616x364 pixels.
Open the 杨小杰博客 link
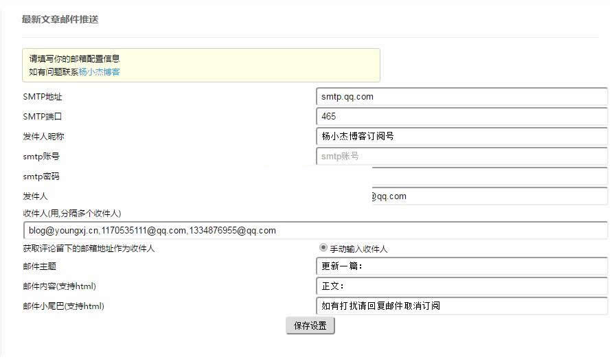click(x=100, y=72)
